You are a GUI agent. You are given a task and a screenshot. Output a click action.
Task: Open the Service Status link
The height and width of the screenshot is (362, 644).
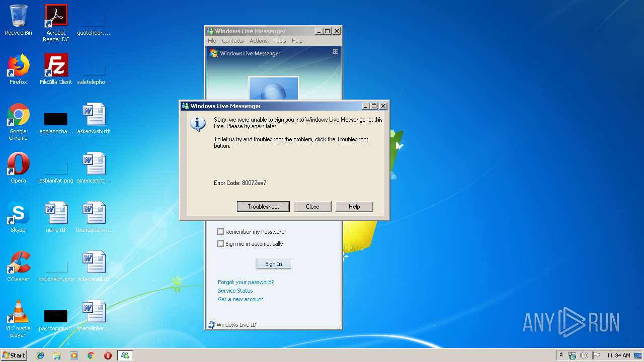[235, 291]
